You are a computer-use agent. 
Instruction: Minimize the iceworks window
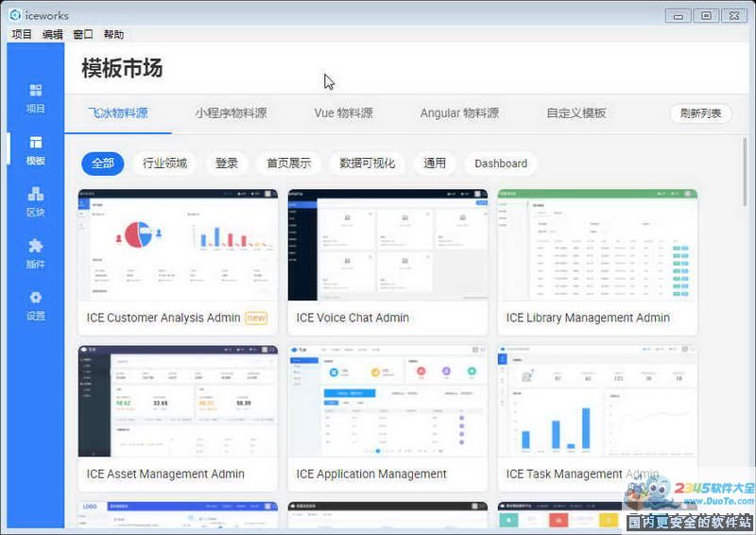click(x=678, y=16)
